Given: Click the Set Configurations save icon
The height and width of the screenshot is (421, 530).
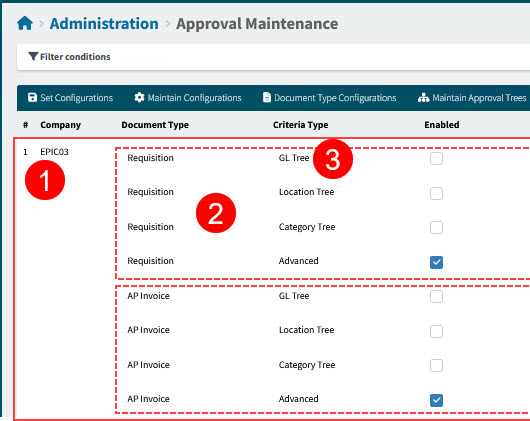Looking at the screenshot, I should pos(32,98).
